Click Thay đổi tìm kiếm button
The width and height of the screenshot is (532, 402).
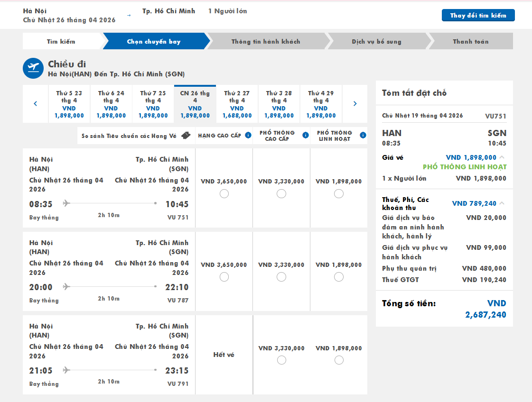[478, 15]
